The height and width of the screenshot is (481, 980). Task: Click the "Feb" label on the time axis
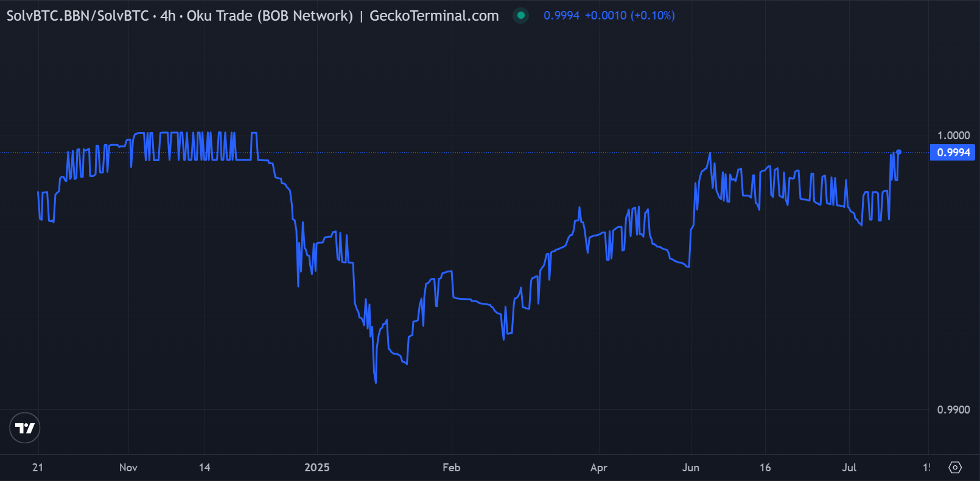452,468
